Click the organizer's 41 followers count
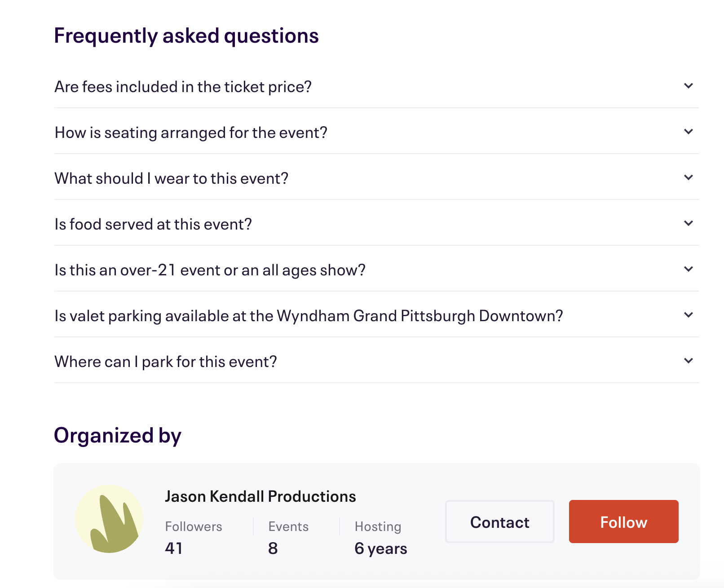 point(174,548)
